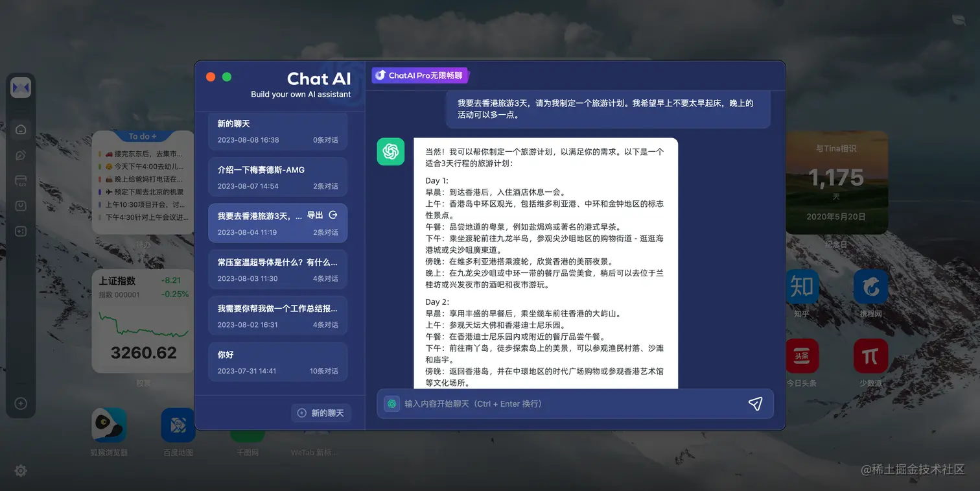
Task: Open the 知乎 app icon
Action: click(x=802, y=287)
